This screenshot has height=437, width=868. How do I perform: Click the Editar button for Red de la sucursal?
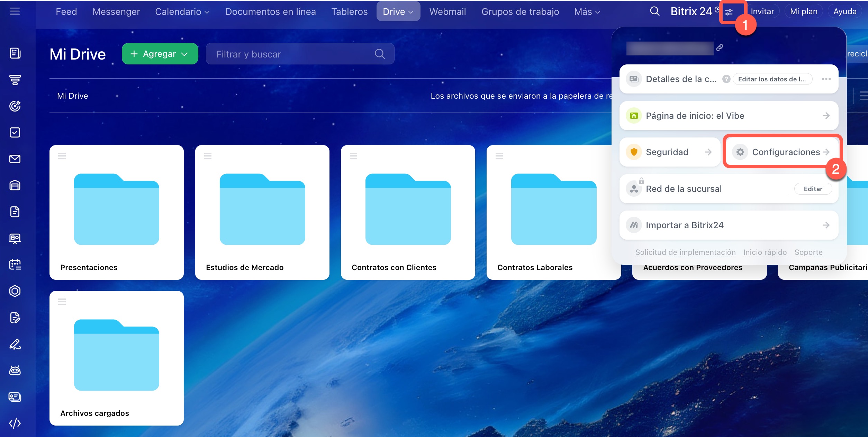(x=813, y=189)
